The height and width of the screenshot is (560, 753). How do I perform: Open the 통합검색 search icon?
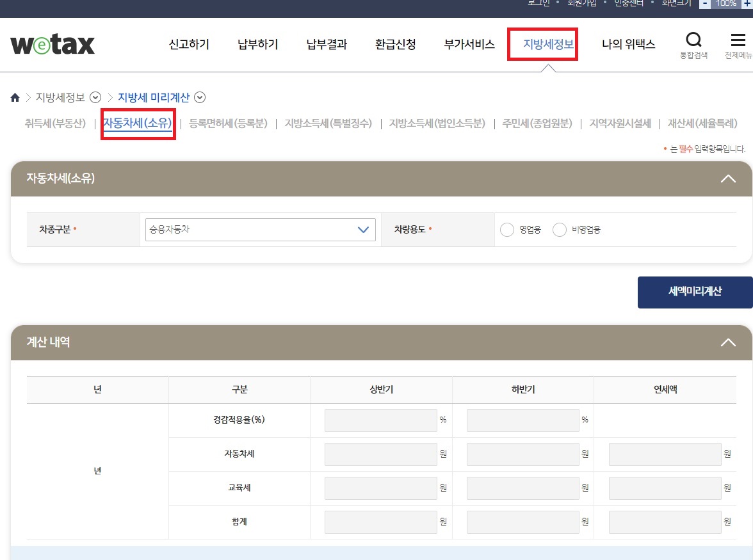[693, 45]
